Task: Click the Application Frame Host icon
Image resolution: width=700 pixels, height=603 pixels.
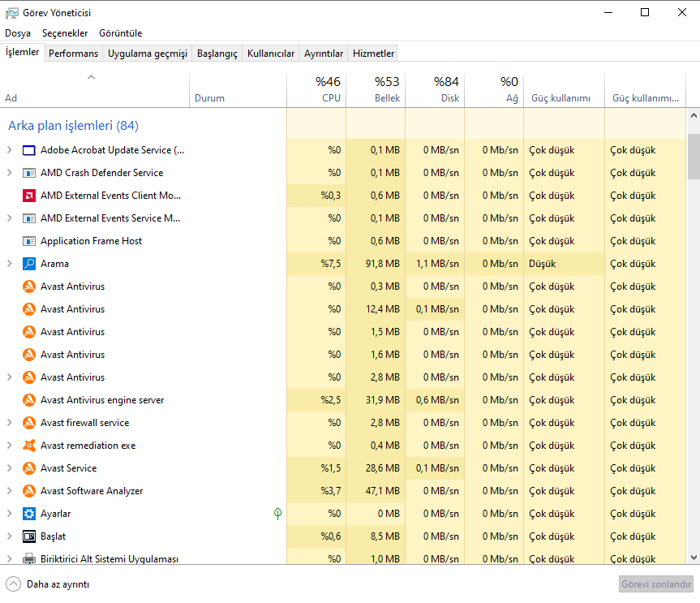Action: [29, 241]
